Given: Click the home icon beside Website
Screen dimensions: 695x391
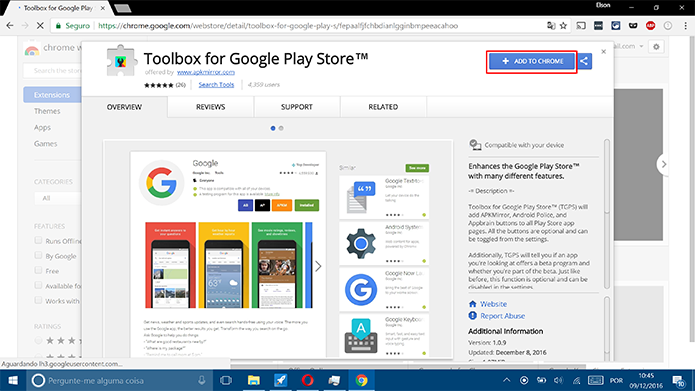Looking at the screenshot, I should click(x=472, y=304).
